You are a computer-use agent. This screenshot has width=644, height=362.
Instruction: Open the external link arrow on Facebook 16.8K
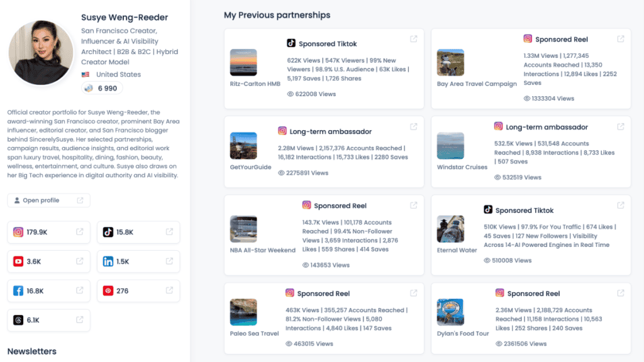pos(80,290)
